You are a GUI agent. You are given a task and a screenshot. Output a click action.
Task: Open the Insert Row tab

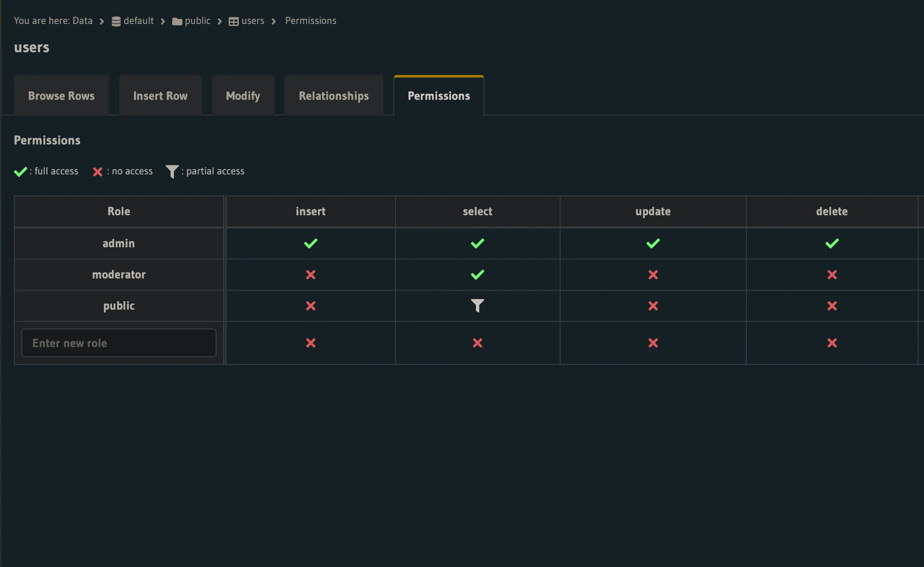tap(160, 95)
